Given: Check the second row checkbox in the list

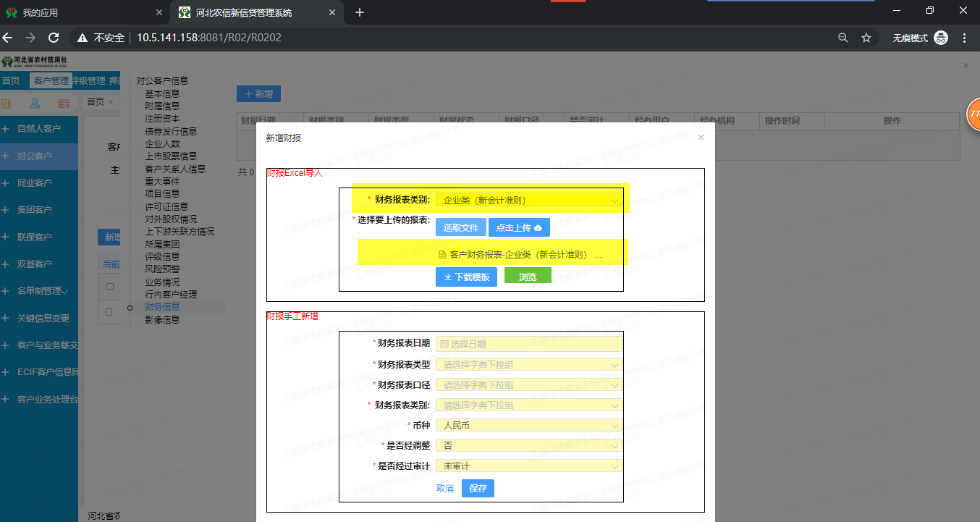Looking at the screenshot, I should pos(109,311).
